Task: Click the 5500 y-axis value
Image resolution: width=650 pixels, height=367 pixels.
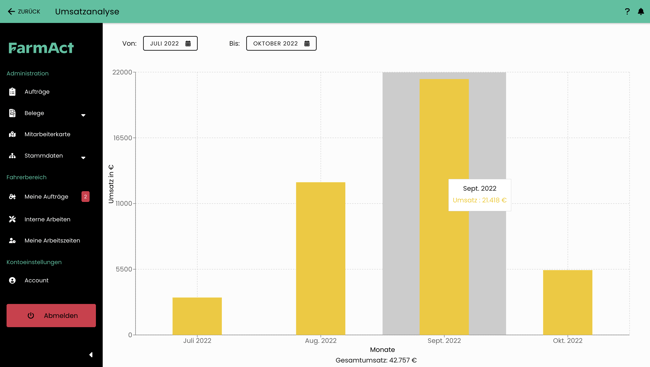Action: (124, 269)
